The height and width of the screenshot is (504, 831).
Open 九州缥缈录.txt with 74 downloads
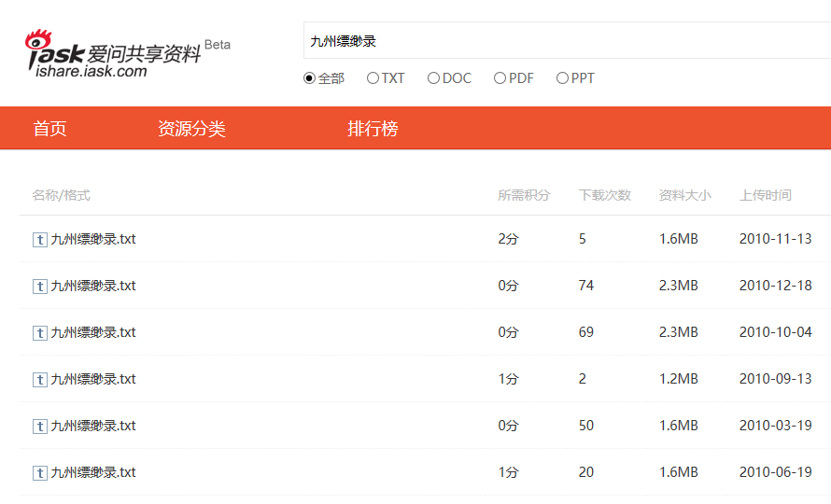coord(93,286)
